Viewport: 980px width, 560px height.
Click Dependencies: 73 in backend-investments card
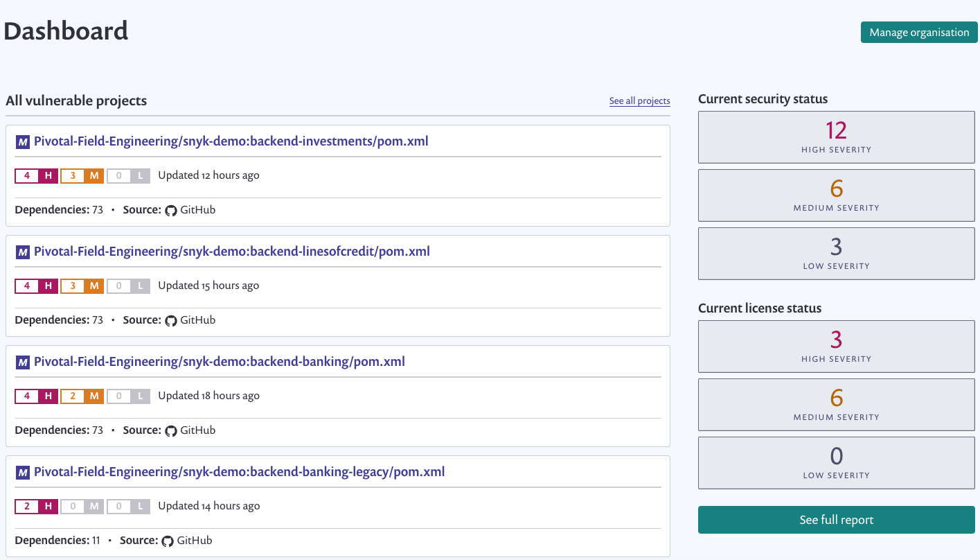point(59,210)
